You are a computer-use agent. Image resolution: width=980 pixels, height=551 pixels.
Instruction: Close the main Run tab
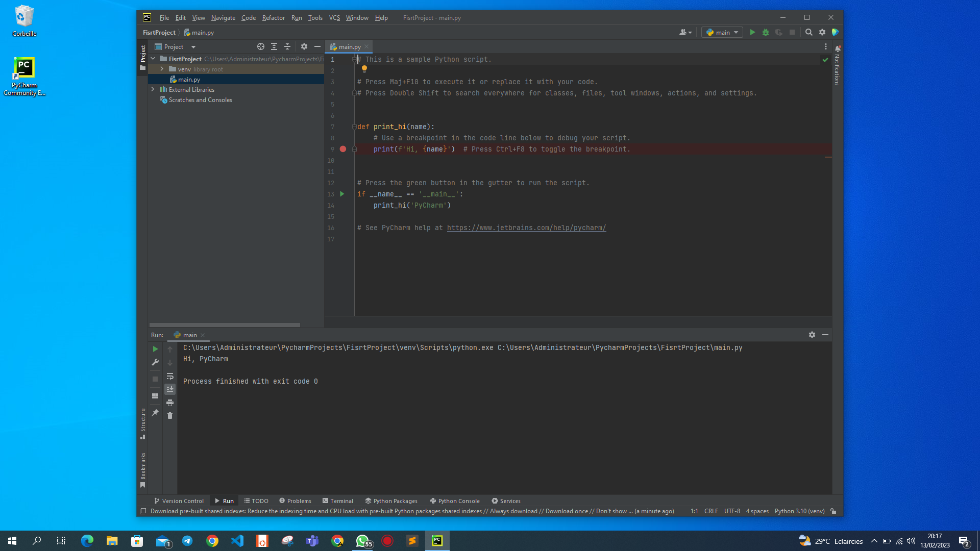(x=203, y=335)
